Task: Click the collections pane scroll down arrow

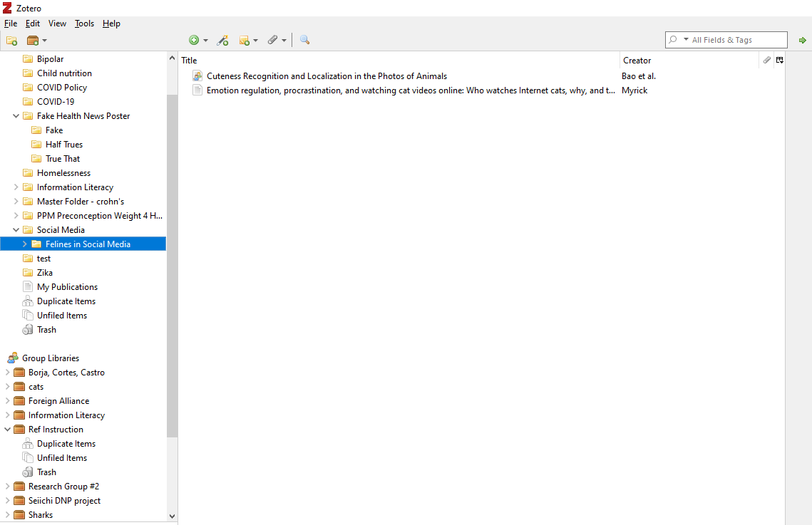Action: click(172, 516)
